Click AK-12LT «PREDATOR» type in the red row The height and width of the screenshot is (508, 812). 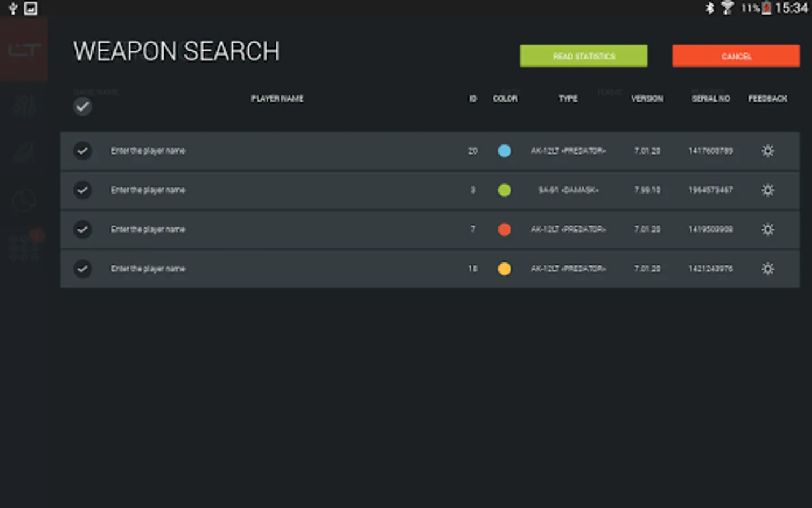point(568,229)
